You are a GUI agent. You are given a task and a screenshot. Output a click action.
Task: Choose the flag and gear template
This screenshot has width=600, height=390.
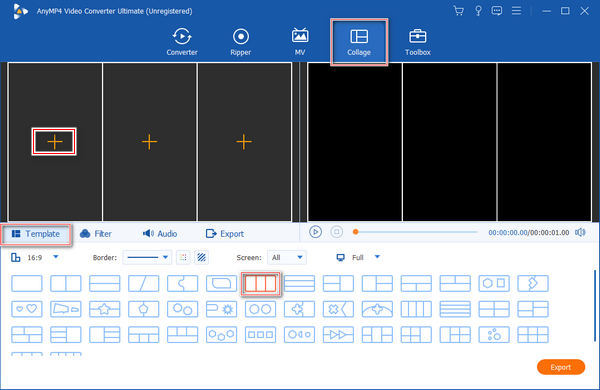coord(222,309)
